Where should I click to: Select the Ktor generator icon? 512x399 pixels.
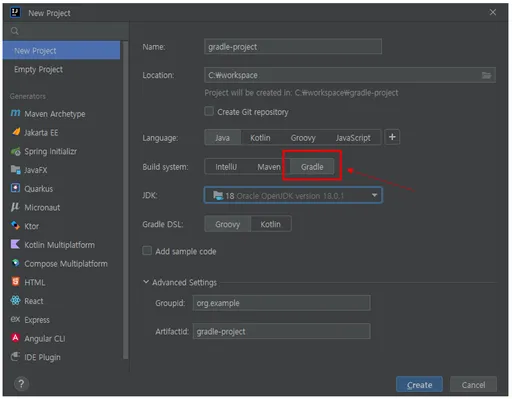tap(15, 226)
